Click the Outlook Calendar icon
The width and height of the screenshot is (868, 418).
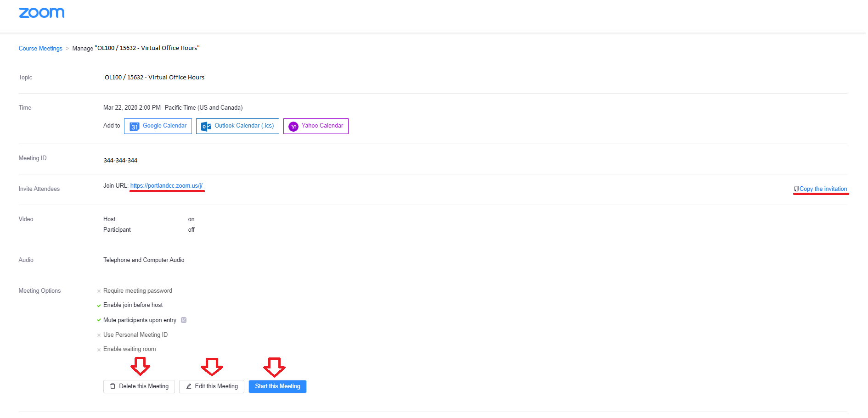click(205, 126)
